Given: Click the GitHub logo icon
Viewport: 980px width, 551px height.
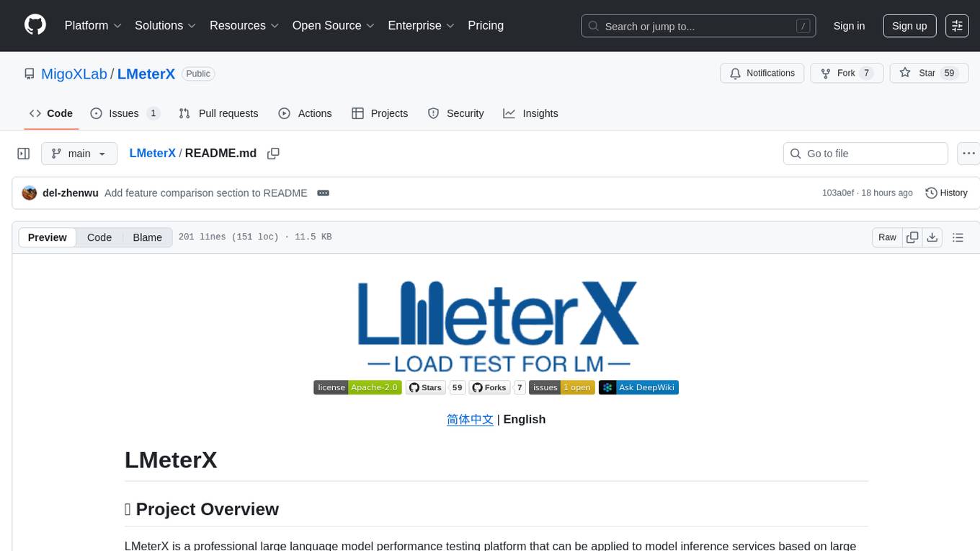Looking at the screenshot, I should [35, 25].
